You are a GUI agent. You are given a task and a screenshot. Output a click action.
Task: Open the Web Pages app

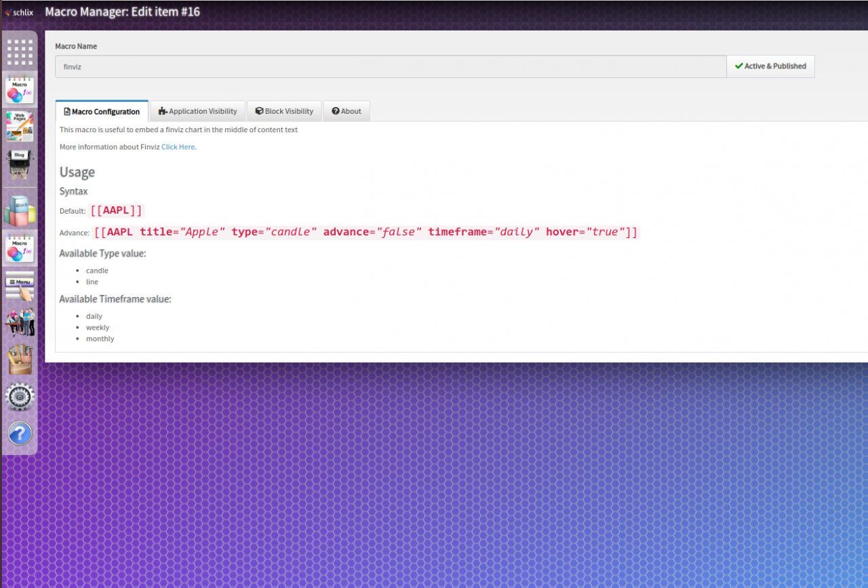pos(20,127)
